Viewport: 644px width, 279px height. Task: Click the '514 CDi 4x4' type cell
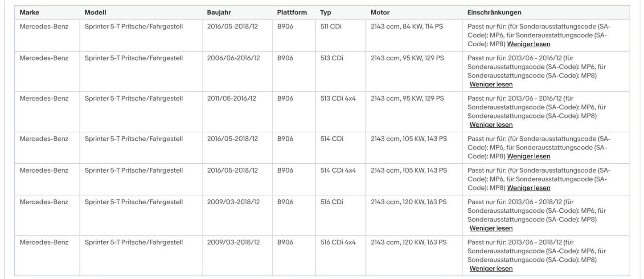(338, 170)
